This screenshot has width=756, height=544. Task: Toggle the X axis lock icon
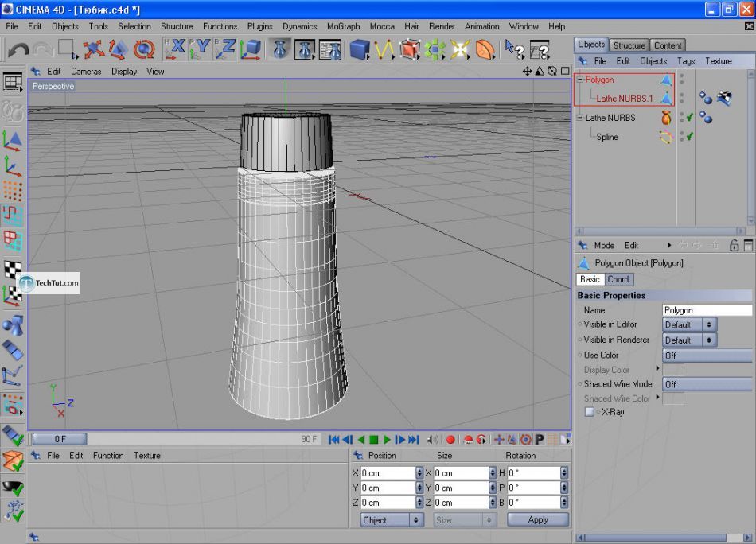pyautogui.click(x=176, y=49)
